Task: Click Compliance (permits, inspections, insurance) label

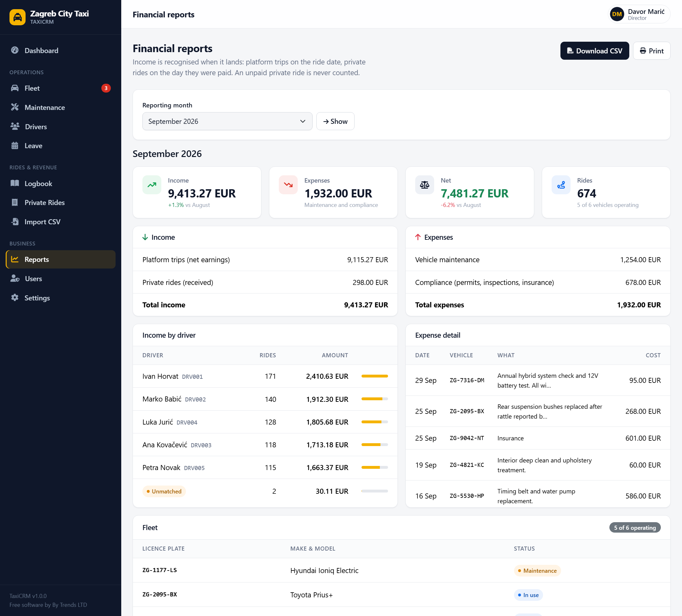Action: [x=484, y=282]
